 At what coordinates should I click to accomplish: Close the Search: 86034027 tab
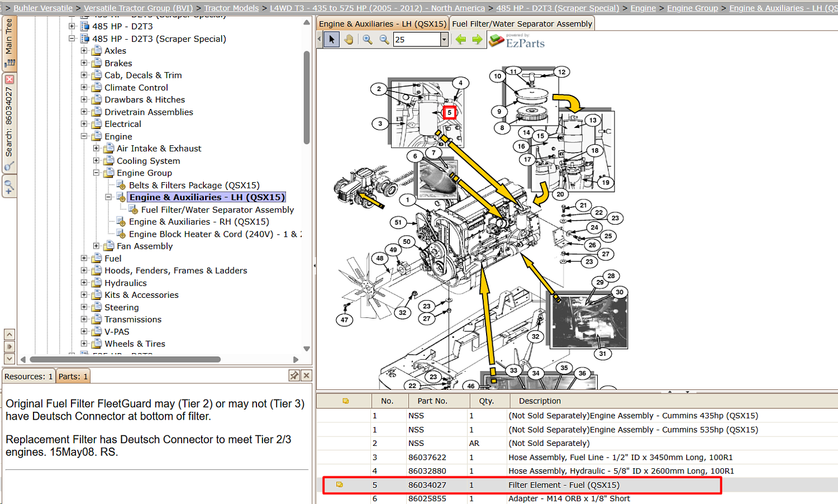pyautogui.click(x=9, y=79)
